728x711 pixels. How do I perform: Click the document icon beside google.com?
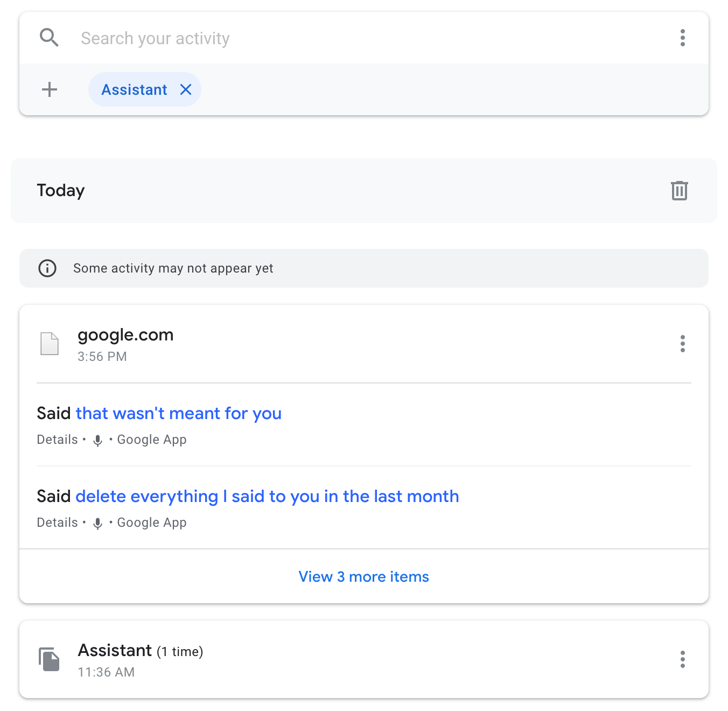pyautogui.click(x=50, y=344)
